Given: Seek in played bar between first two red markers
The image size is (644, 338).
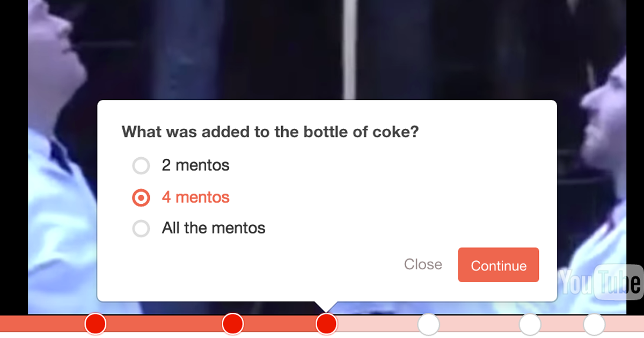Looking at the screenshot, I should pos(164,324).
